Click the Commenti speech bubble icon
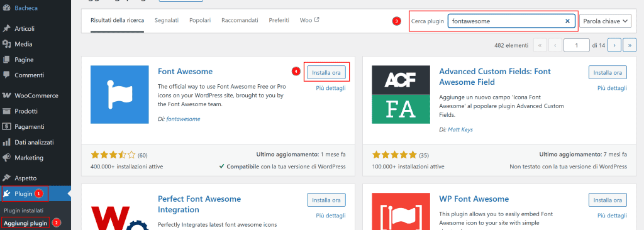 6,75
